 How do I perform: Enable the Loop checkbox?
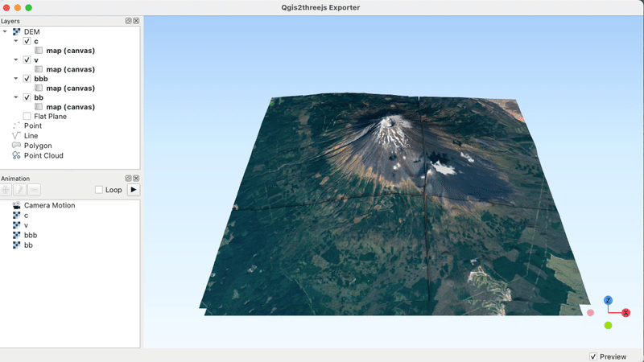click(x=98, y=190)
